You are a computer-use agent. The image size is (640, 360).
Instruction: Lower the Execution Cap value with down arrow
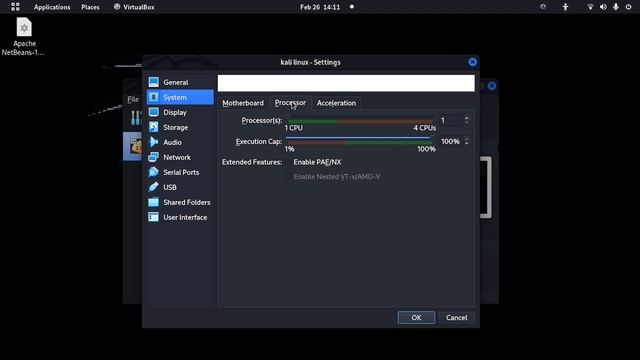466,144
